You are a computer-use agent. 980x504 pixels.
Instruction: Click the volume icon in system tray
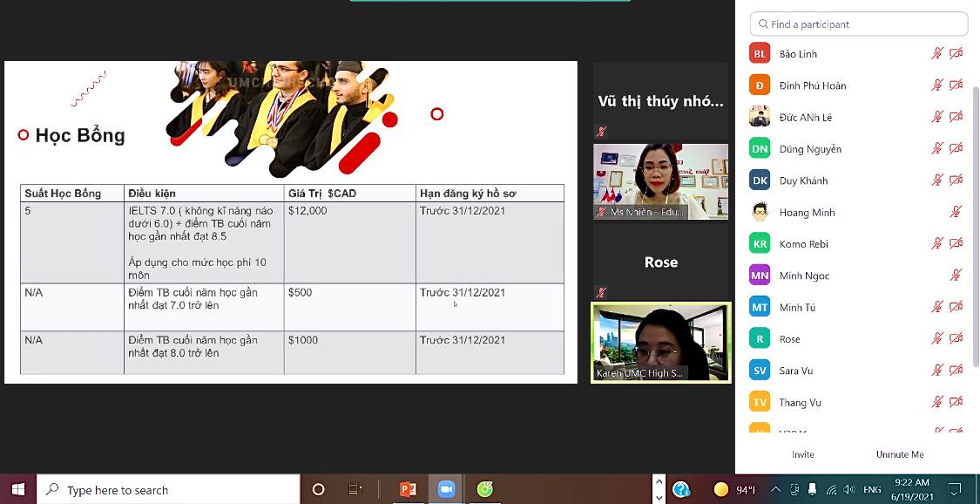point(848,489)
